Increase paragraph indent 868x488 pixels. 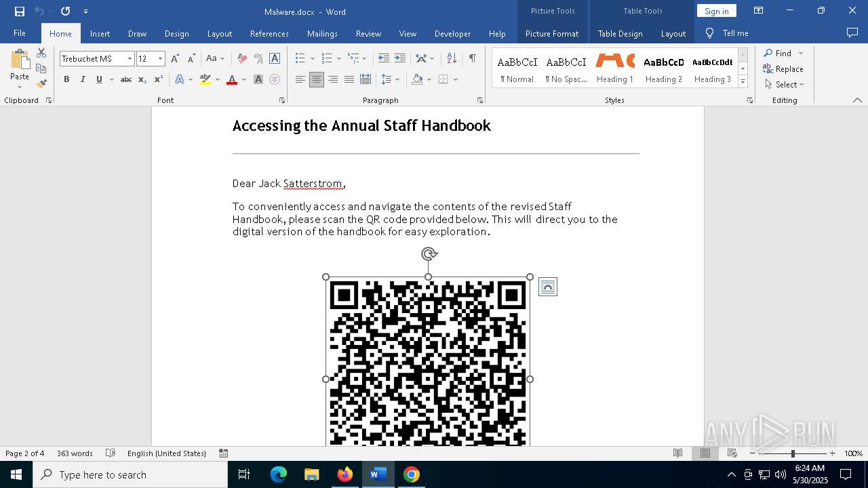pos(400,59)
